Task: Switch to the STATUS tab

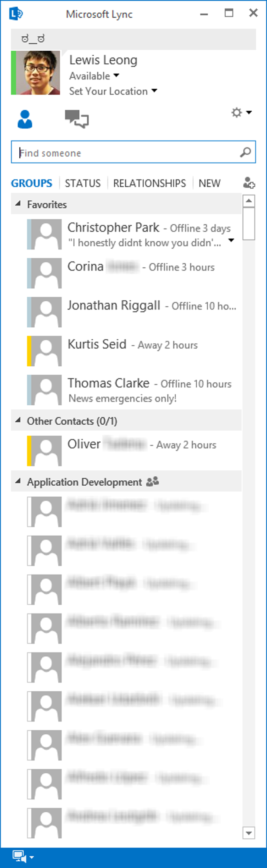Action: coord(83,183)
